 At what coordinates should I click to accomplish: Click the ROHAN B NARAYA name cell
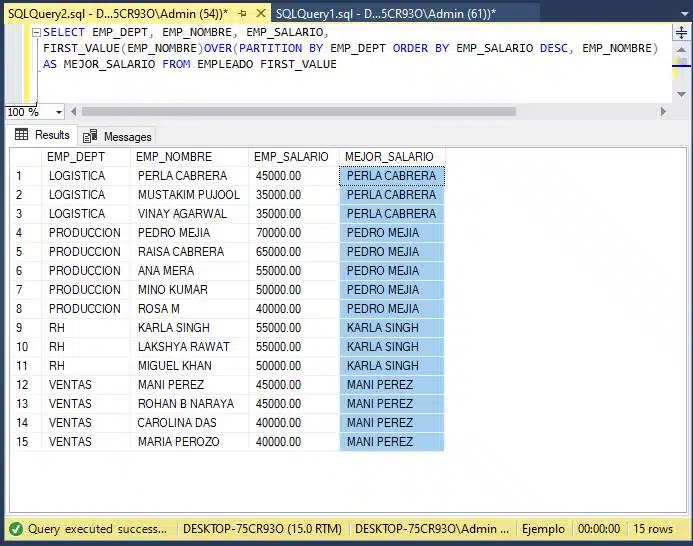(189, 404)
